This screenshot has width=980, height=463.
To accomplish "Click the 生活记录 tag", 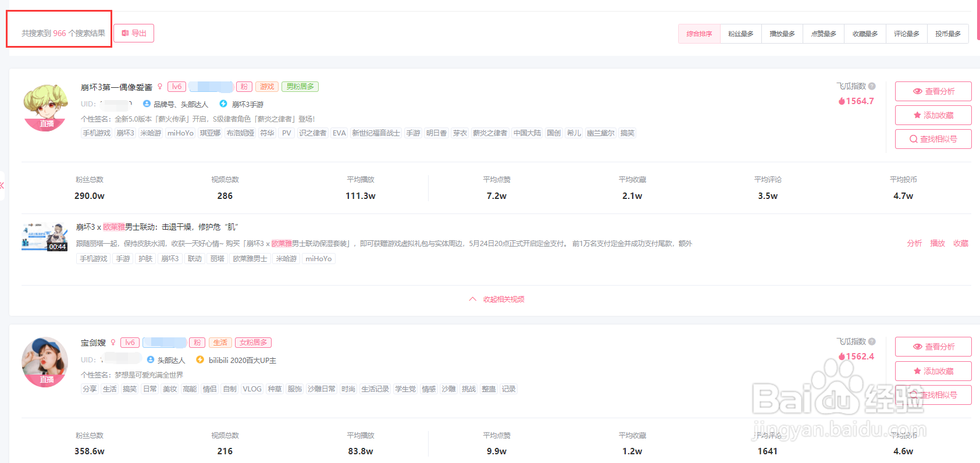I will [x=375, y=389].
